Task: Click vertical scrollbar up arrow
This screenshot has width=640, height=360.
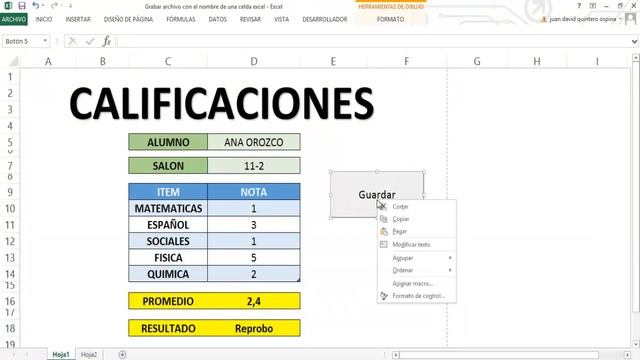Action: point(636,59)
